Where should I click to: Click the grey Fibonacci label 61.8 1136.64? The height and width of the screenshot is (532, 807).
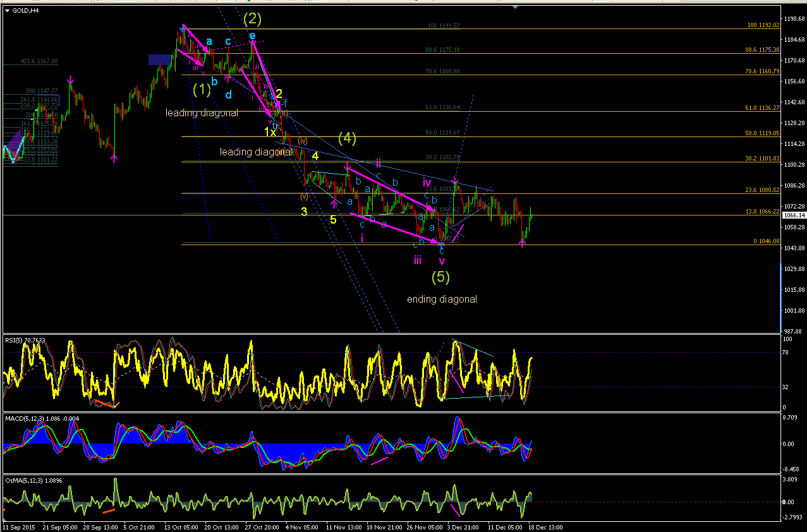[x=442, y=107]
